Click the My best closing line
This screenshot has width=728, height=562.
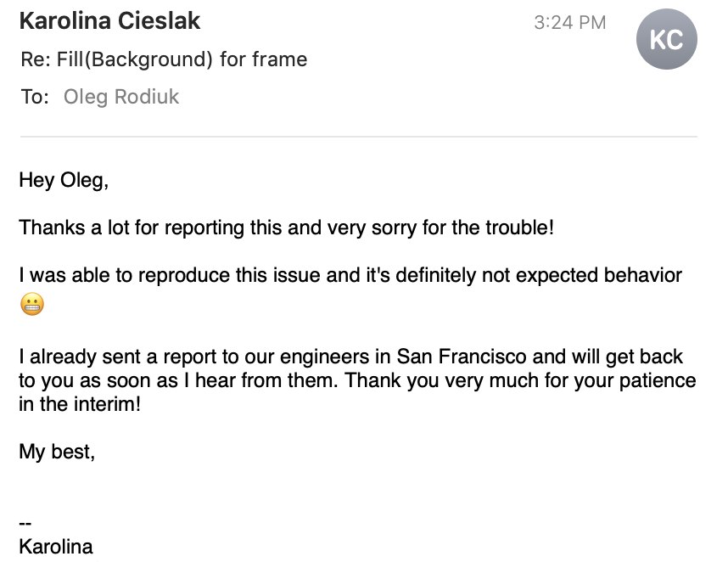click(x=57, y=452)
